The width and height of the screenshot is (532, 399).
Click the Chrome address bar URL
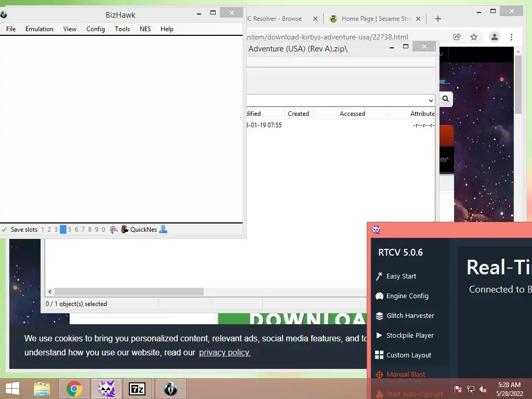click(328, 37)
